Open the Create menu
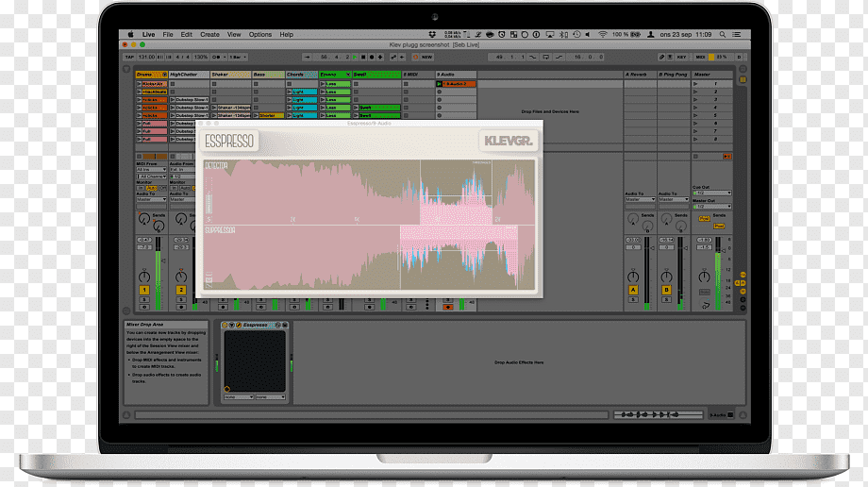The image size is (868, 487). tap(209, 34)
